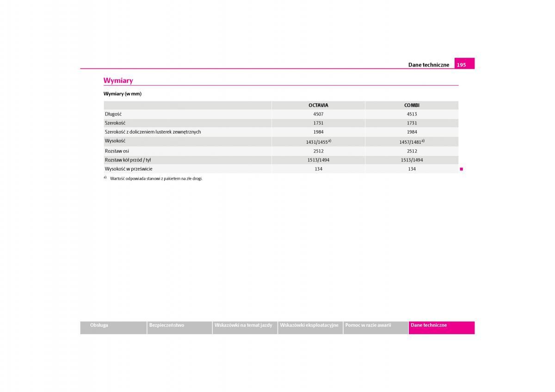
Task: Click the one-word Szerokość row label
Action: (x=115, y=123)
